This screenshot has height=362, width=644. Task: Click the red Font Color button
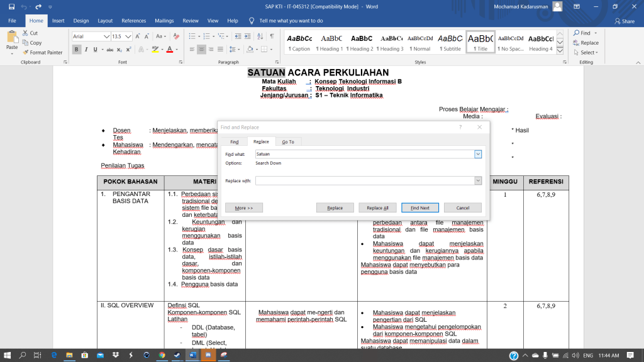(170, 50)
